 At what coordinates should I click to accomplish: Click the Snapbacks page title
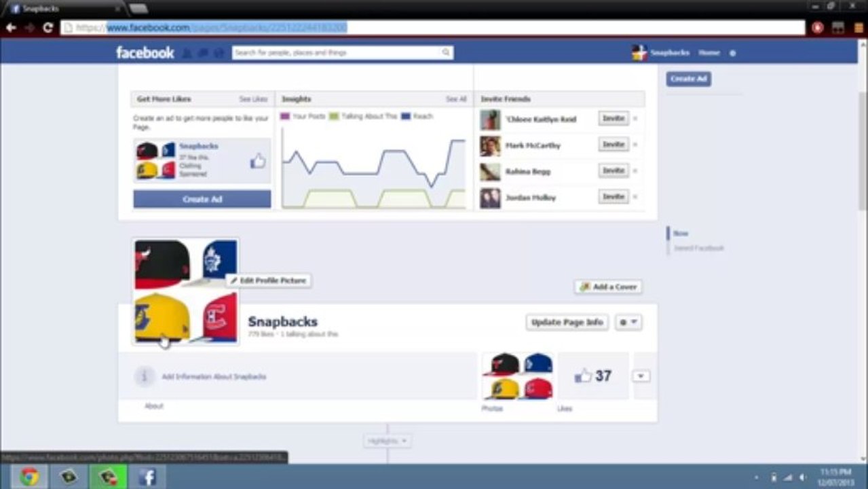coord(283,321)
